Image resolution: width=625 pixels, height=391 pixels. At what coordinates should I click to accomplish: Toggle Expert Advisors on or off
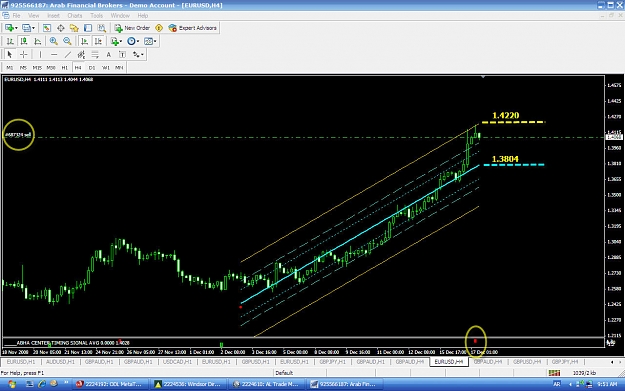(193, 28)
